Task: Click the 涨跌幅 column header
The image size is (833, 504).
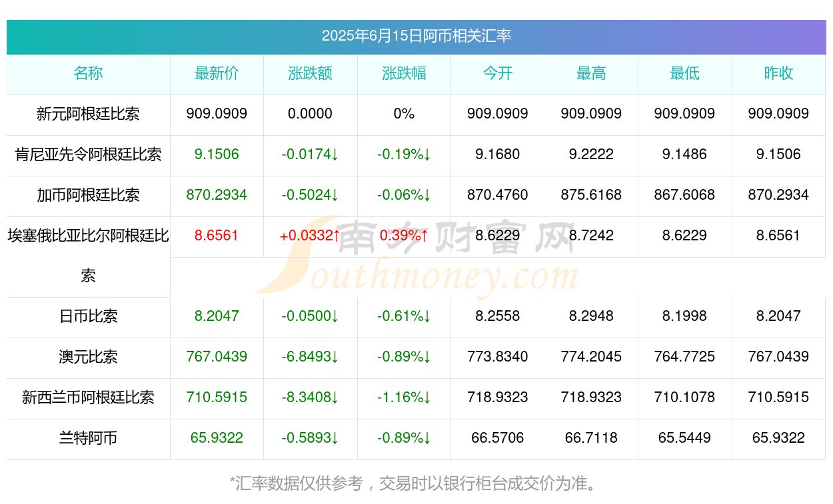Action: tap(404, 73)
